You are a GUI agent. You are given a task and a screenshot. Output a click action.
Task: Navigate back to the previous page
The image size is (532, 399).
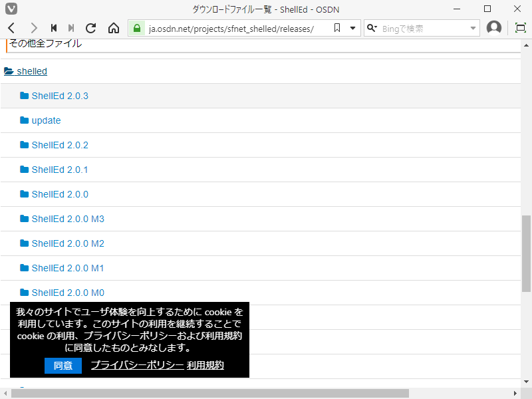(x=11, y=28)
